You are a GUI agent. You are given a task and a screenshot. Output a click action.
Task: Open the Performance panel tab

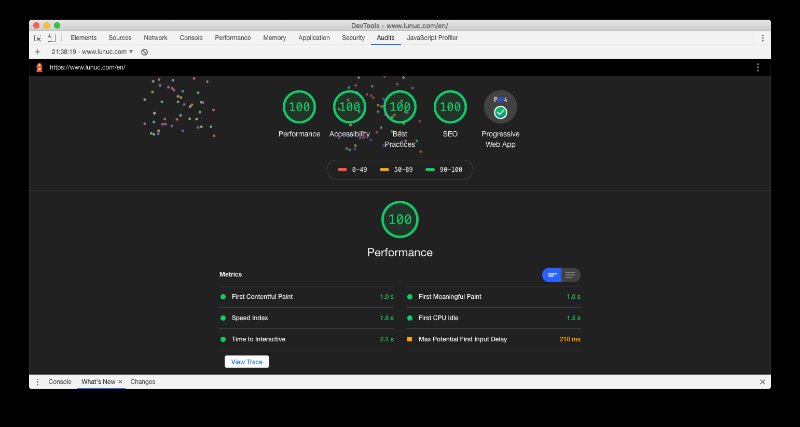(233, 38)
